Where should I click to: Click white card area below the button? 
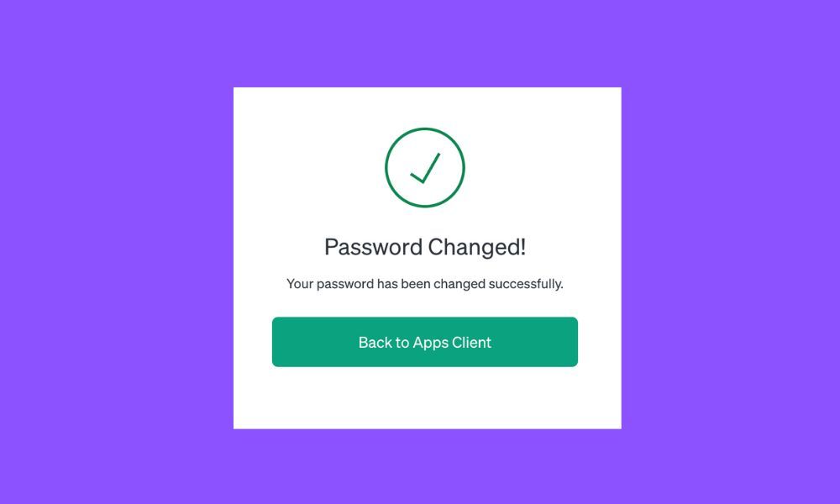[427, 397]
